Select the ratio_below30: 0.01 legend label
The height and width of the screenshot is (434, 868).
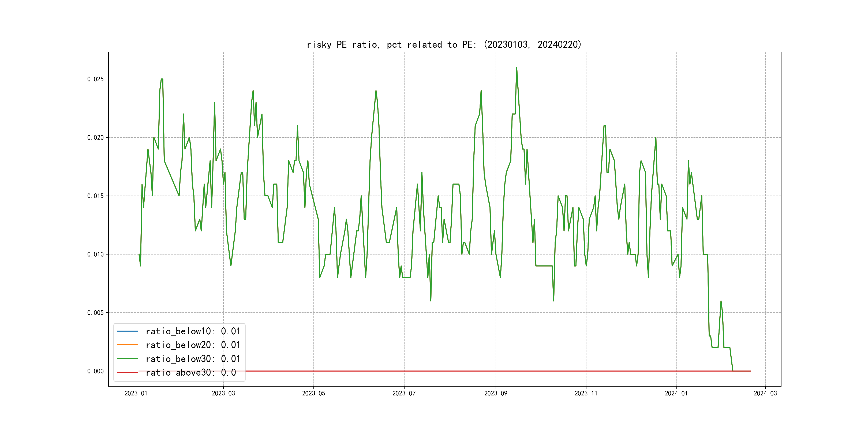point(193,359)
